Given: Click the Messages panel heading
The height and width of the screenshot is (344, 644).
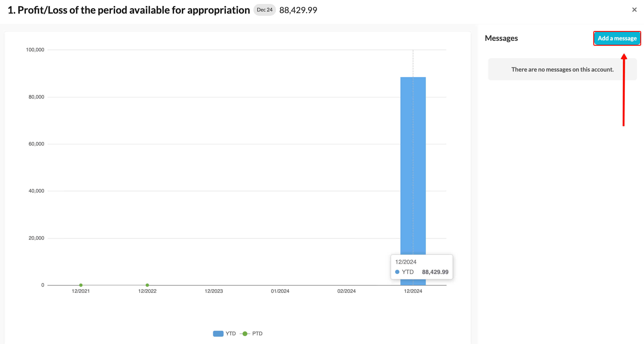Looking at the screenshot, I should point(501,38).
